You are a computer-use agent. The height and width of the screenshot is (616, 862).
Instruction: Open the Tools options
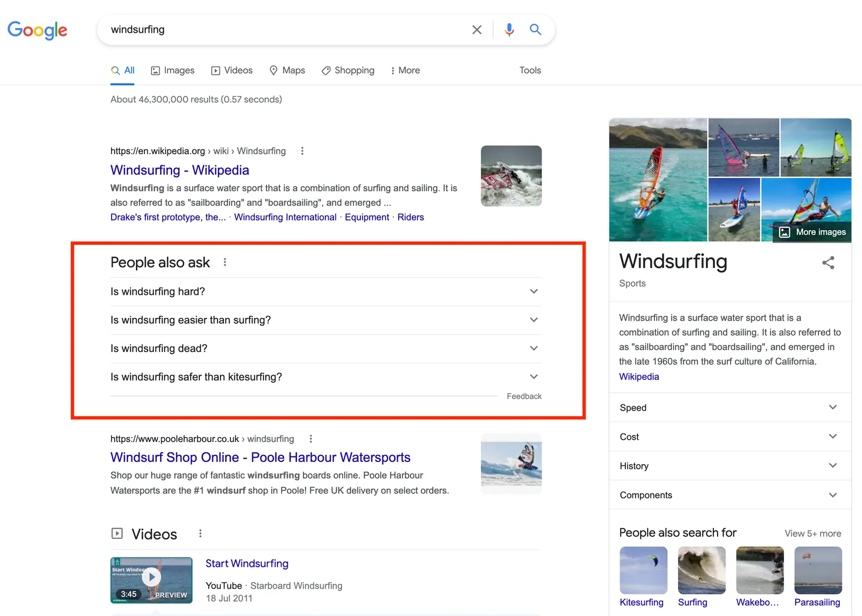pyautogui.click(x=530, y=71)
